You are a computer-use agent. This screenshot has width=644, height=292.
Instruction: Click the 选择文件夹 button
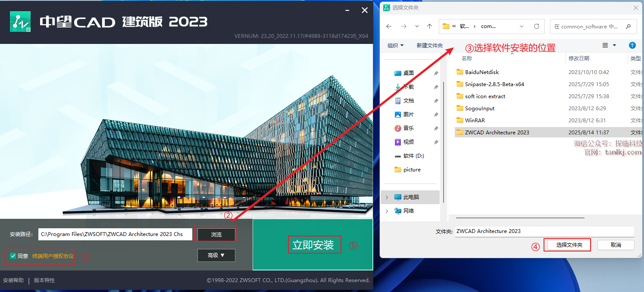pos(569,245)
